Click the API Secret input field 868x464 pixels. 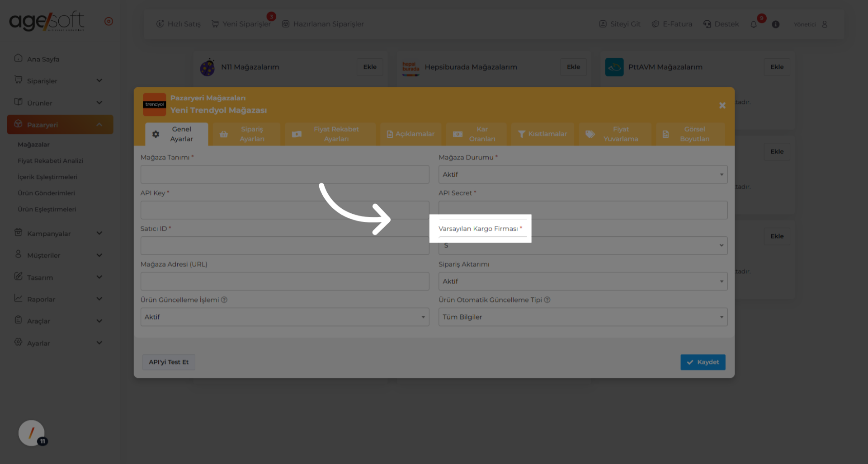click(x=583, y=210)
